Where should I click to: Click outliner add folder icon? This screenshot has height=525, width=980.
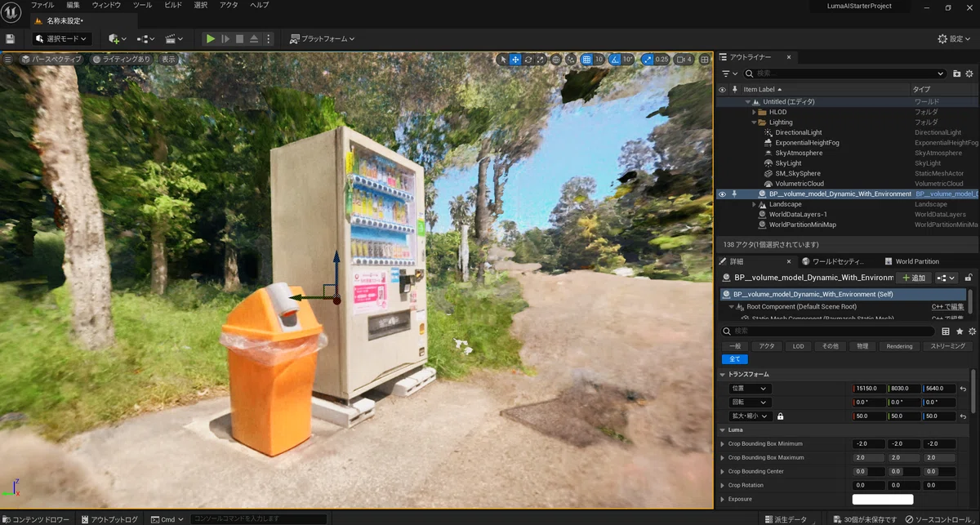point(957,73)
